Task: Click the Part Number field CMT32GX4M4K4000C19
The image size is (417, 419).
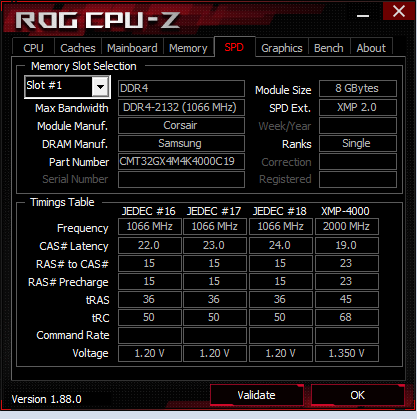Action: tap(181, 162)
